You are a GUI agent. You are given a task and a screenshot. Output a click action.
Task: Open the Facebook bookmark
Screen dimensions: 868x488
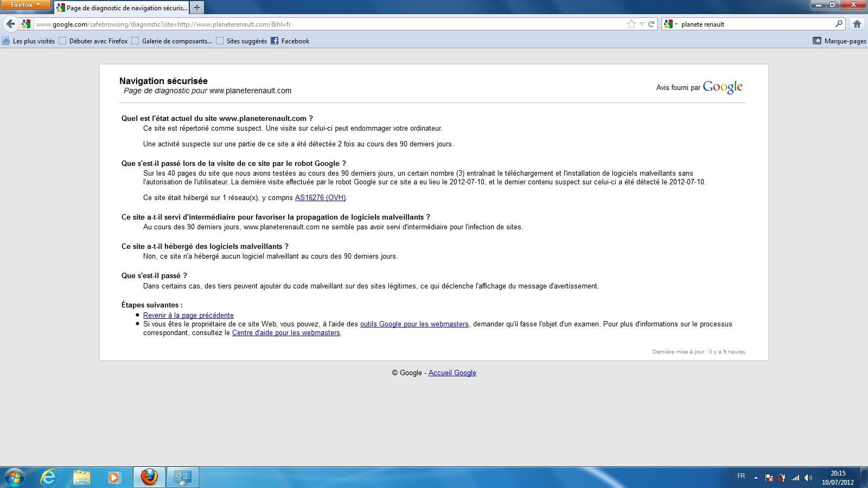[290, 41]
